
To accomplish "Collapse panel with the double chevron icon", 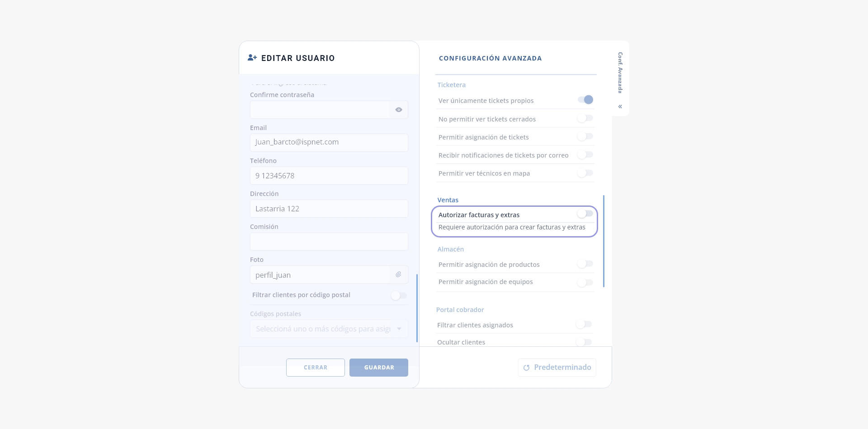I will click(x=620, y=107).
